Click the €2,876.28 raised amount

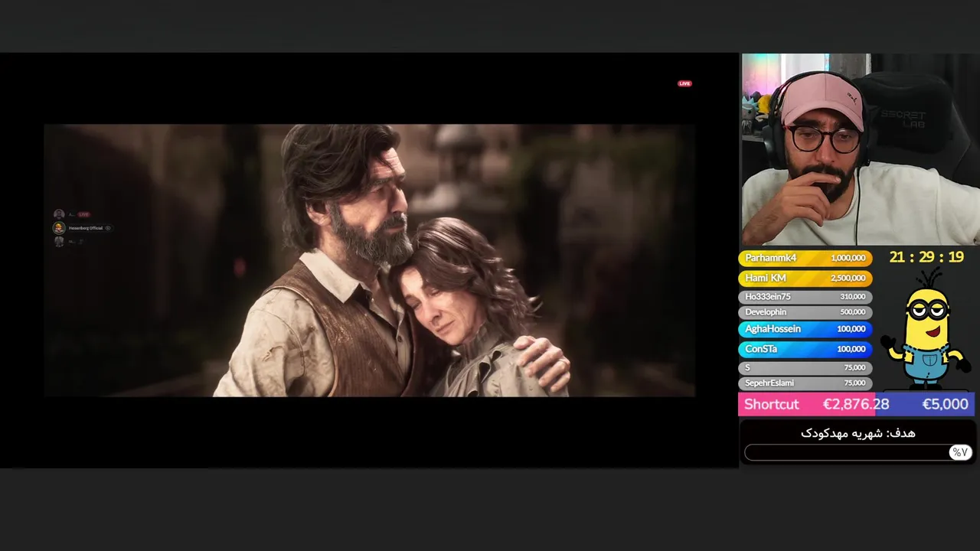point(856,404)
